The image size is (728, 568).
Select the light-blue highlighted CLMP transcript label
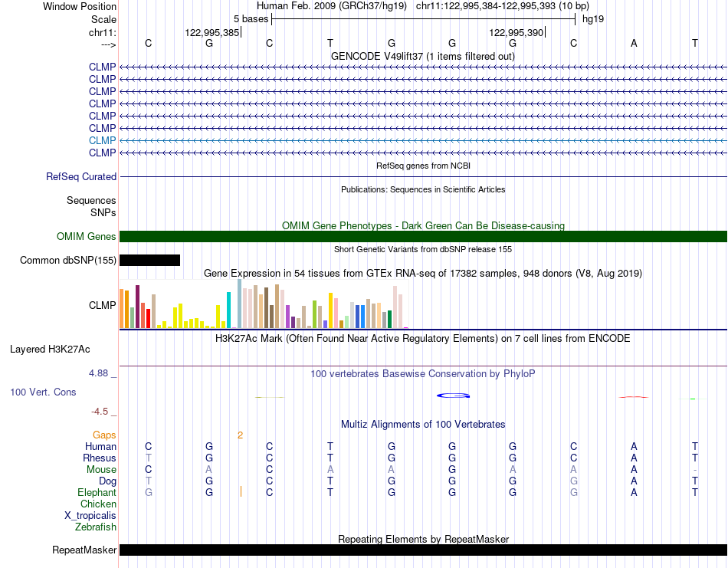pyautogui.click(x=102, y=140)
